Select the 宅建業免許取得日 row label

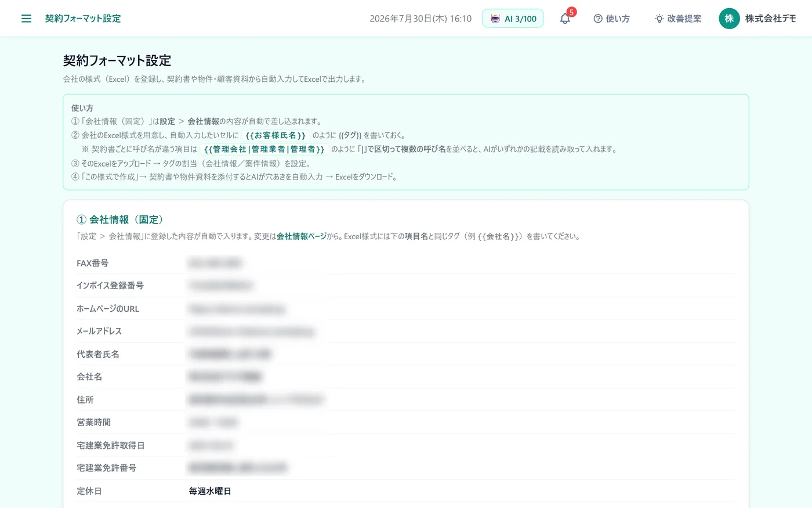pyautogui.click(x=111, y=445)
